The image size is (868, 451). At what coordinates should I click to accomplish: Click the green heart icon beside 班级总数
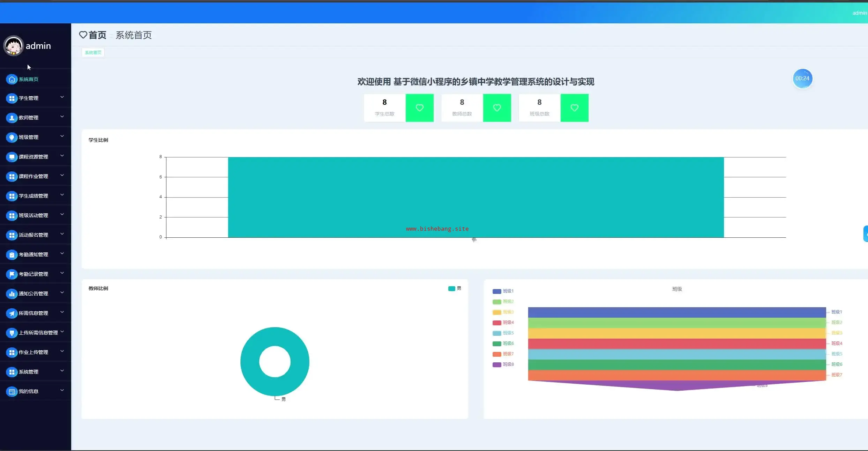[x=574, y=108]
